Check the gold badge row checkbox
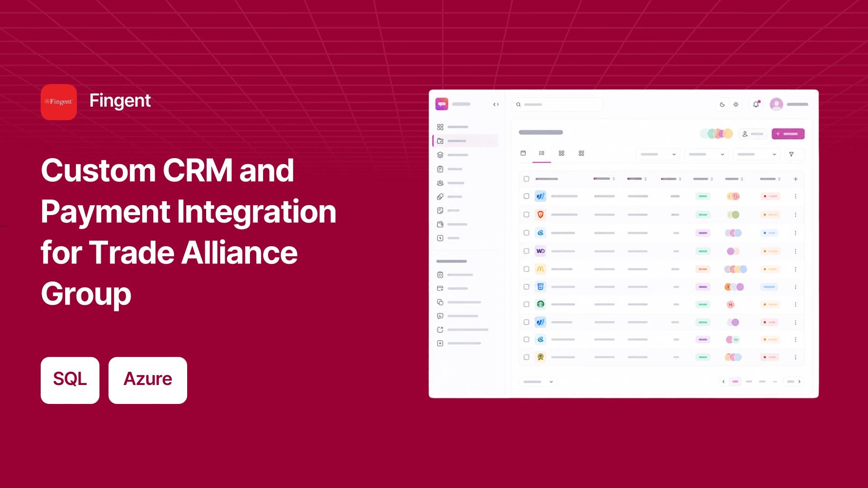Screen dimensions: 868x488 [x=526, y=357]
